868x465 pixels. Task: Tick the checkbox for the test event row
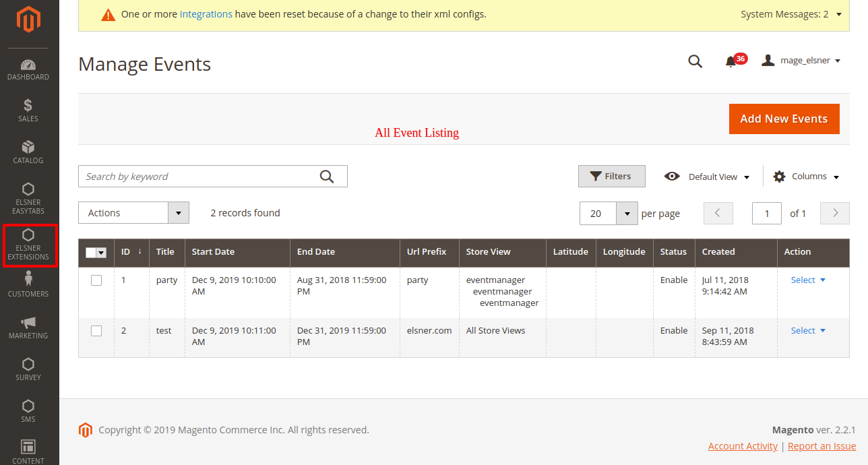pyautogui.click(x=96, y=331)
